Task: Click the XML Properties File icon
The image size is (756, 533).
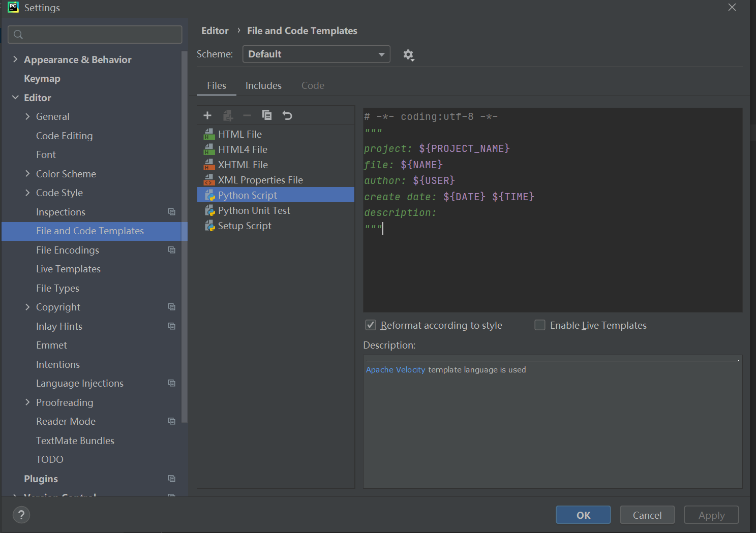Action: [209, 180]
